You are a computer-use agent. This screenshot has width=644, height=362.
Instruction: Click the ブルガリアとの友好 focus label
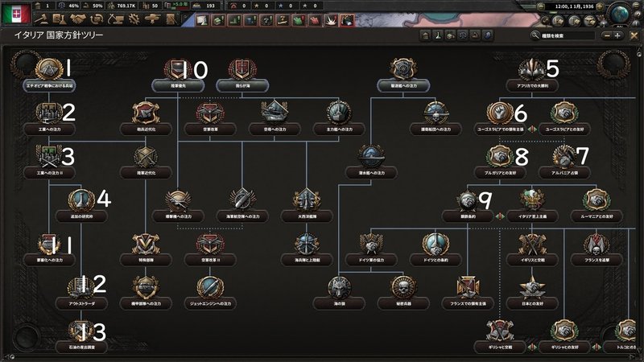(499, 173)
